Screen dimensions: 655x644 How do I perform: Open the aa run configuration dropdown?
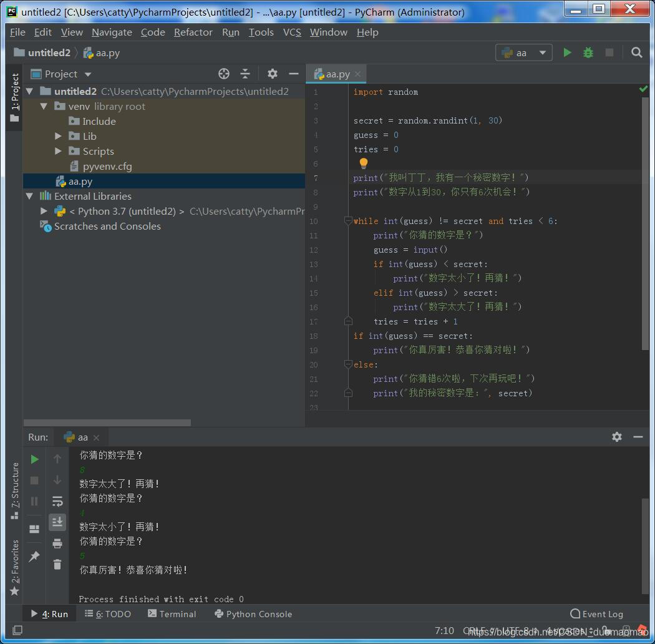524,52
